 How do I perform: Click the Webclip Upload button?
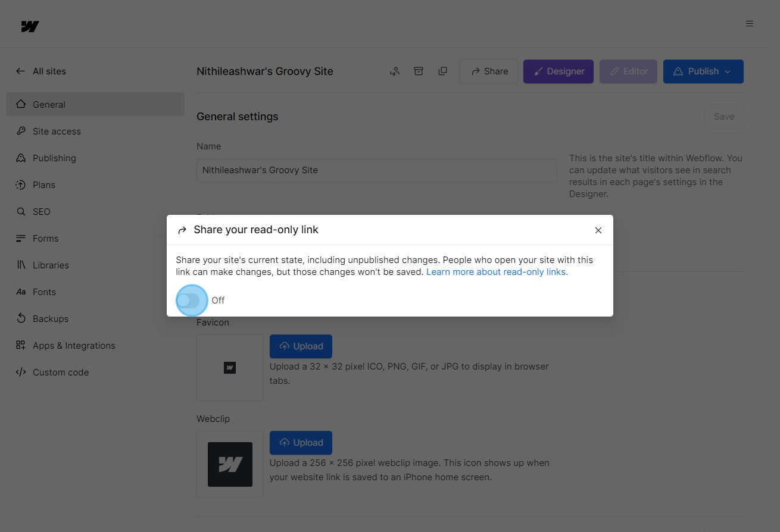[x=301, y=443]
